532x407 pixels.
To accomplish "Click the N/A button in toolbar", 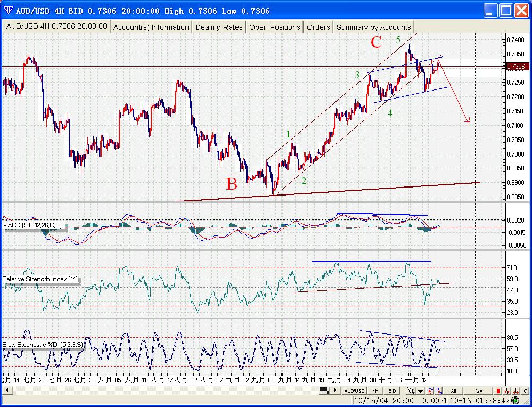I will 478,390.
